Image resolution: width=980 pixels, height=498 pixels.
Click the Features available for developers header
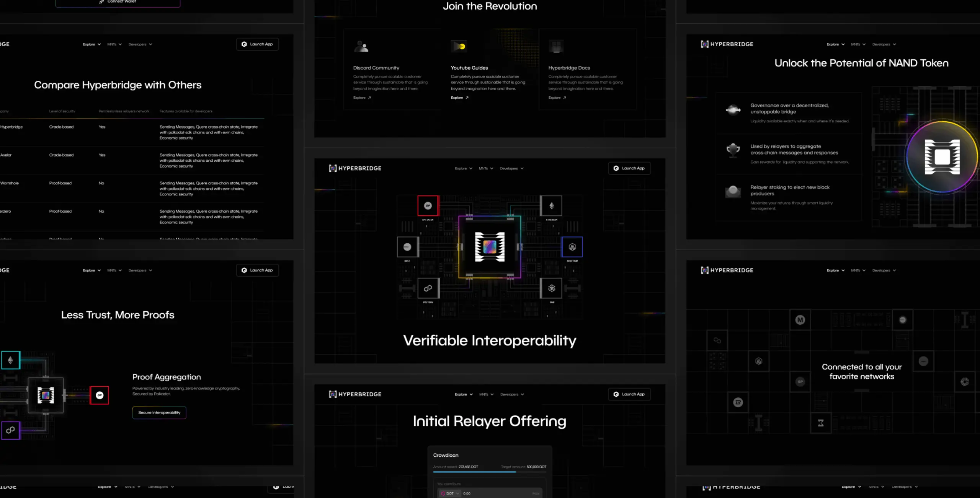[x=186, y=111]
